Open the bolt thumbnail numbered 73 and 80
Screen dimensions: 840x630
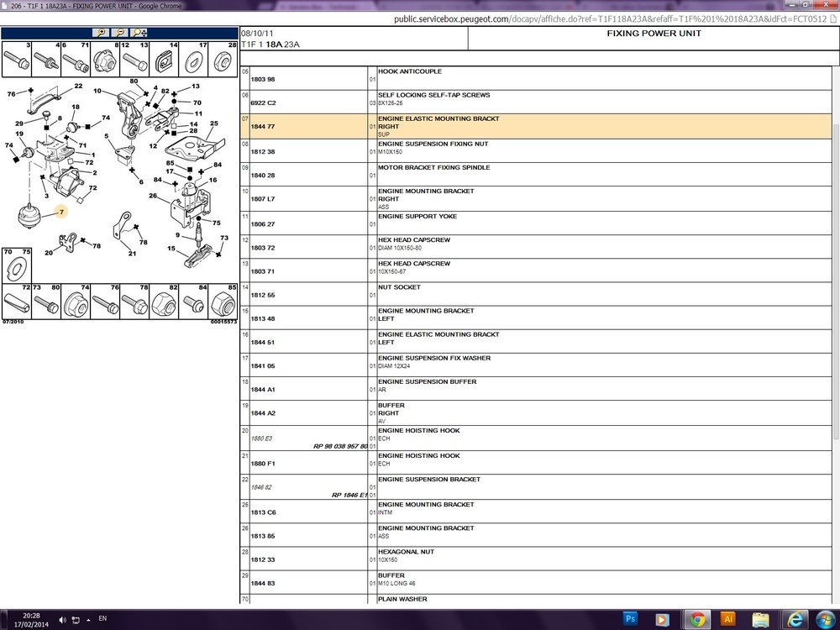(x=46, y=302)
